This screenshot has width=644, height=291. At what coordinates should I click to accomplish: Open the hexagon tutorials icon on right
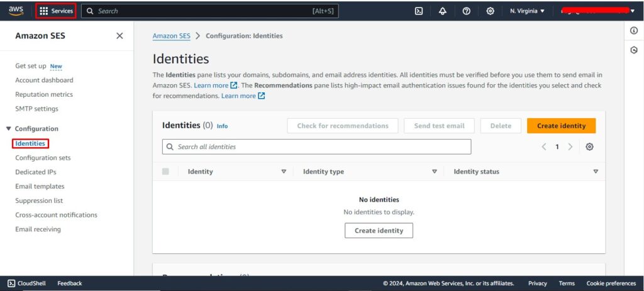[x=634, y=50]
